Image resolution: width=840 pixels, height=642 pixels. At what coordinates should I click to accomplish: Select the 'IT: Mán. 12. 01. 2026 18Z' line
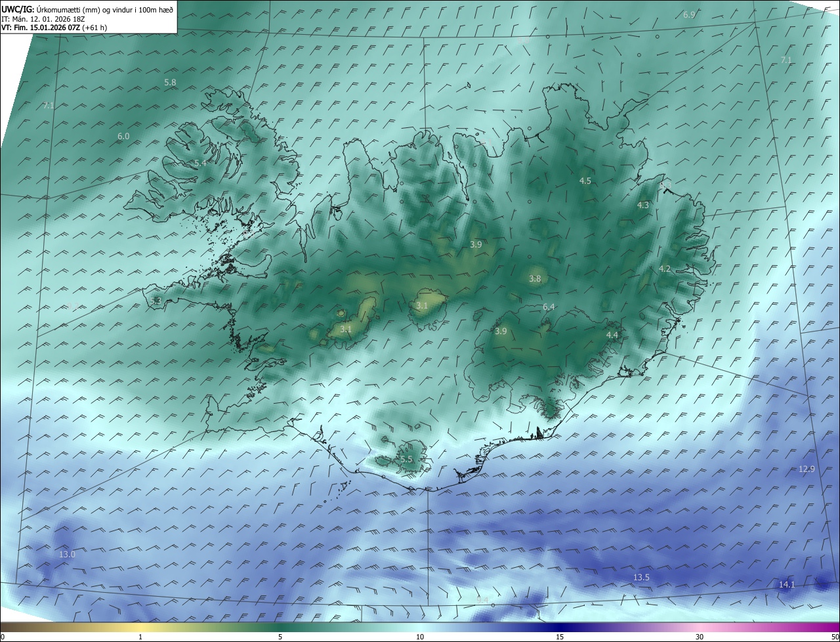point(43,18)
